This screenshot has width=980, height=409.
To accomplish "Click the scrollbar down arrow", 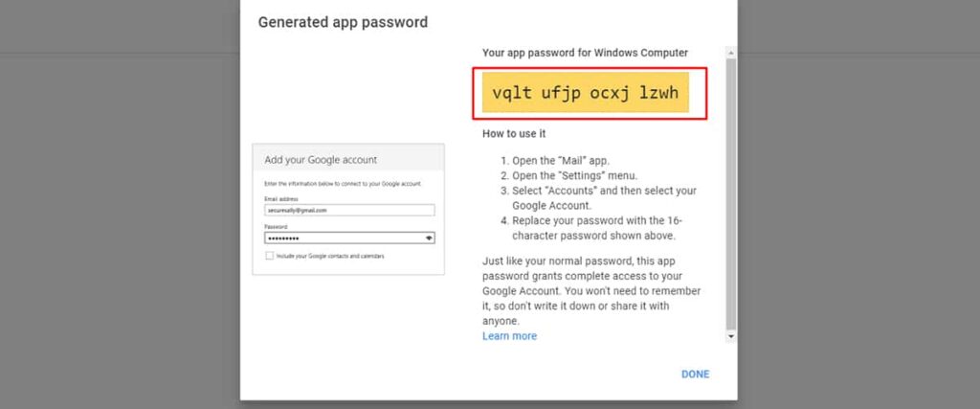I will pyautogui.click(x=730, y=336).
